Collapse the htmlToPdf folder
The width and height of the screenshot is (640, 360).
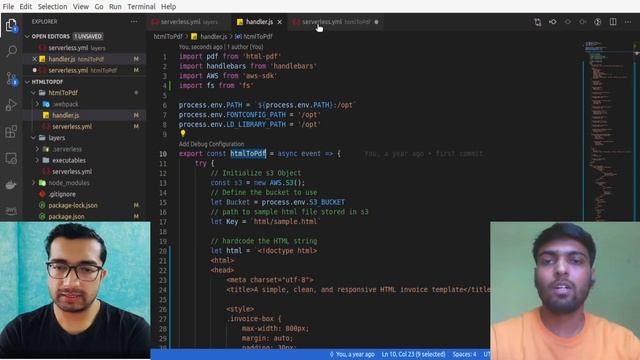click(x=33, y=93)
